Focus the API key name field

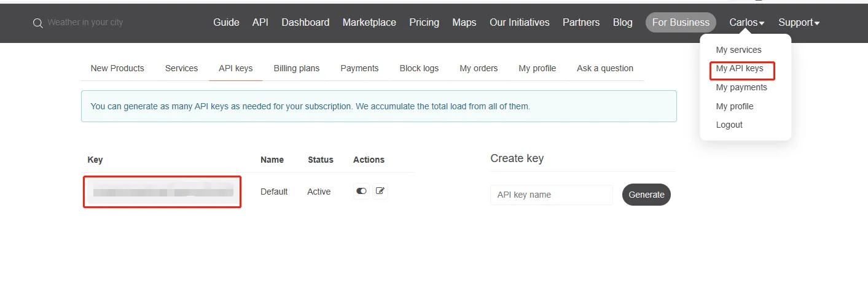point(552,195)
